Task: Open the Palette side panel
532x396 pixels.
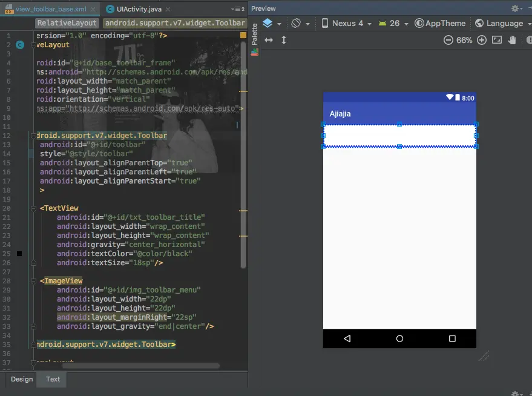Action: click(254, 35)
